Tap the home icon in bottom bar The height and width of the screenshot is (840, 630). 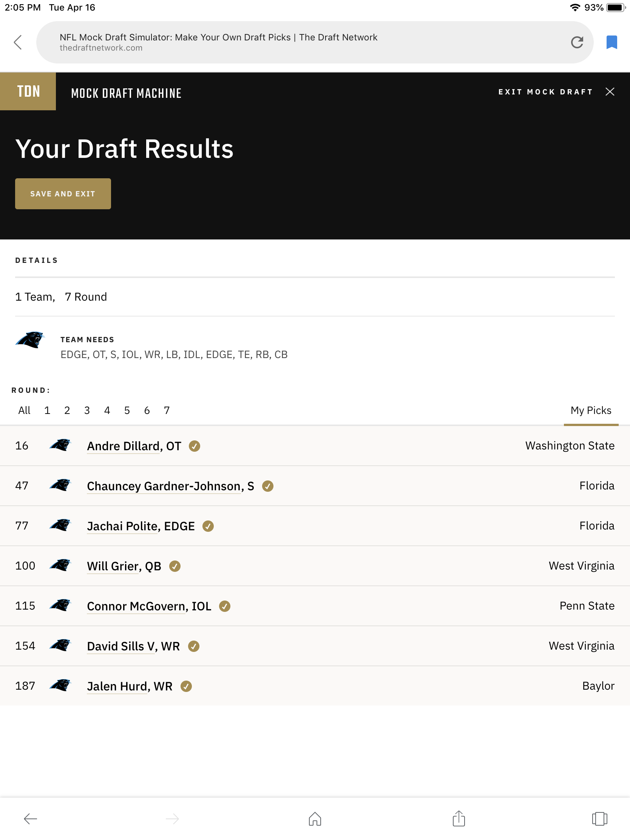point(315,819)
